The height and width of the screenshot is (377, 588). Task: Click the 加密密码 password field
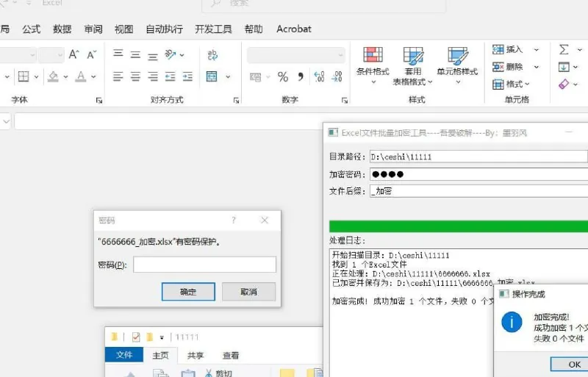coord(479,174)
